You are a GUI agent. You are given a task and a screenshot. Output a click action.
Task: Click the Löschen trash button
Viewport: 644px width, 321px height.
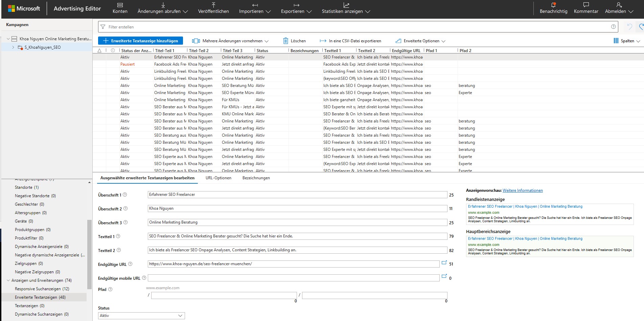point(294,41)
